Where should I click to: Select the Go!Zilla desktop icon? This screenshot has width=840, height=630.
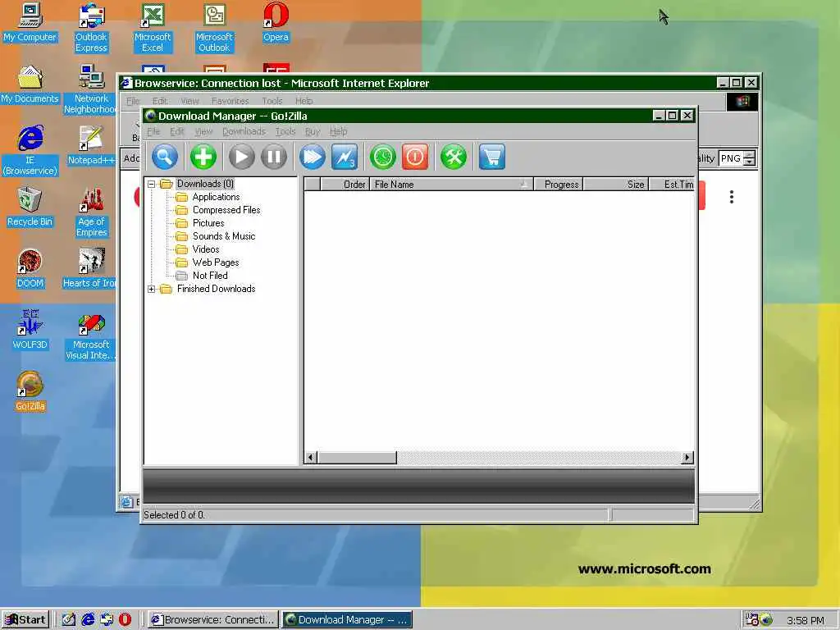tap(30, 392)
